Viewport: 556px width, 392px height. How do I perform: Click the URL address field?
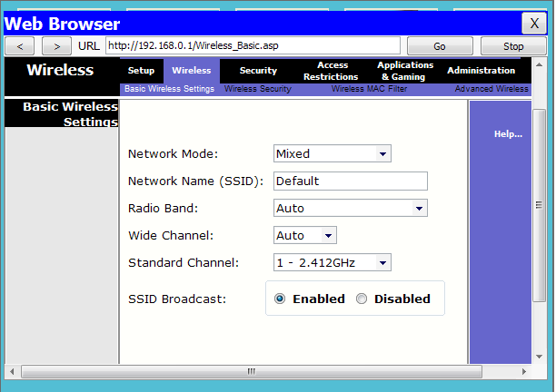(x=253, y=45)
